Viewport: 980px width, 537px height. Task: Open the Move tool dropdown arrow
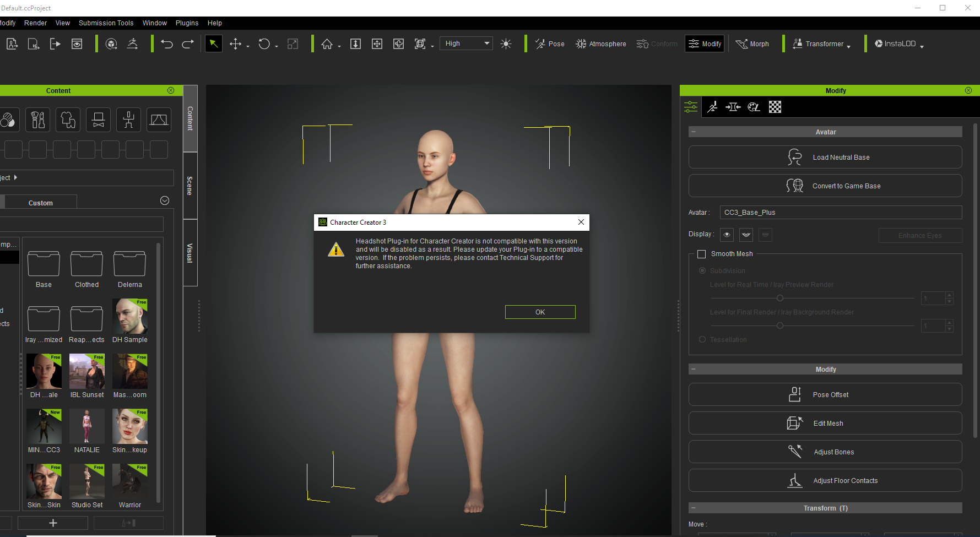pyautogui.click(x=248, y=46)
